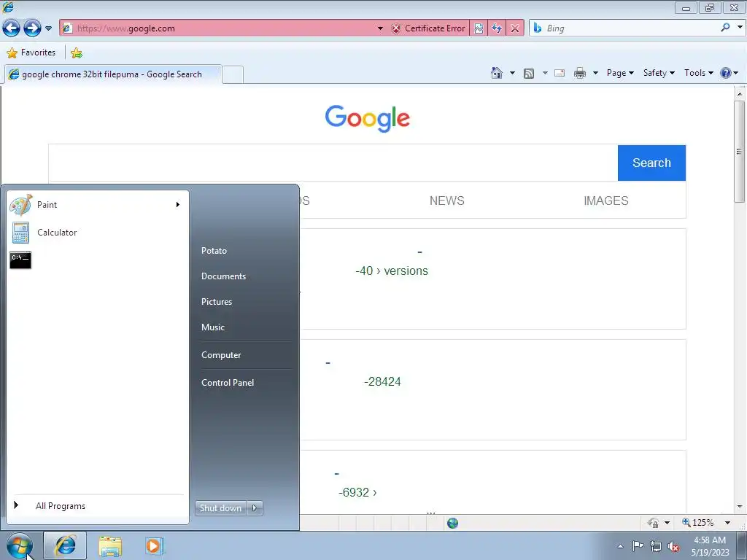This screenshot has height=560, width=747.
Task: Click the Google logo
Action: tap(368, 118)
